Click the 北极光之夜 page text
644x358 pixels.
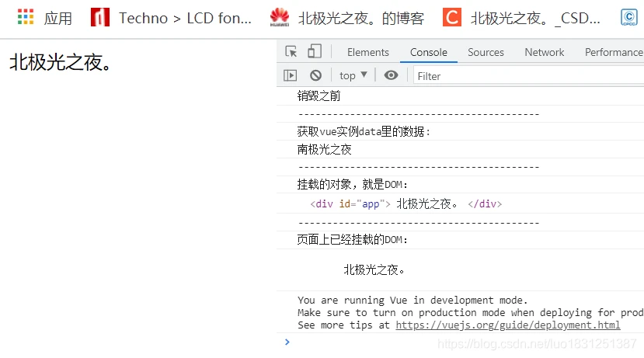point(61,62)
